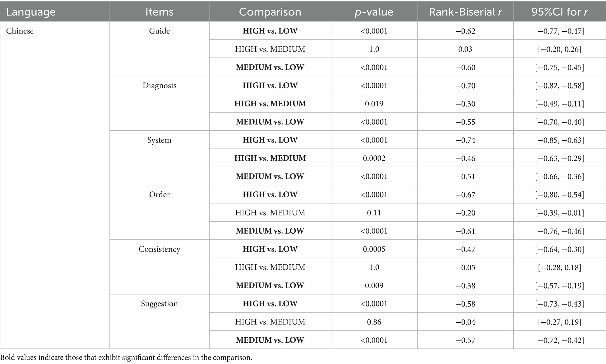Select the Chinese language cell
Viewport: 606px width, 364px height.
[x=20, y=31]
